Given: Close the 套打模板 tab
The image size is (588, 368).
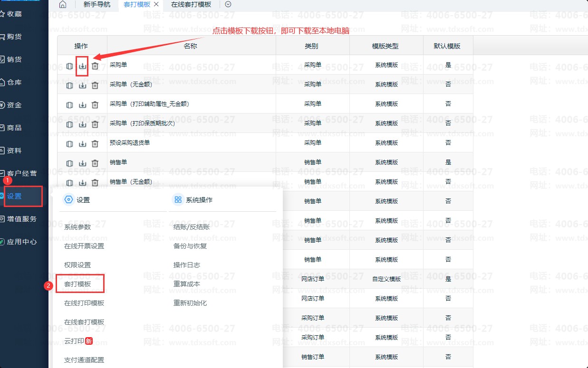Looking at the screenshot, I should [x=156, y=4].
